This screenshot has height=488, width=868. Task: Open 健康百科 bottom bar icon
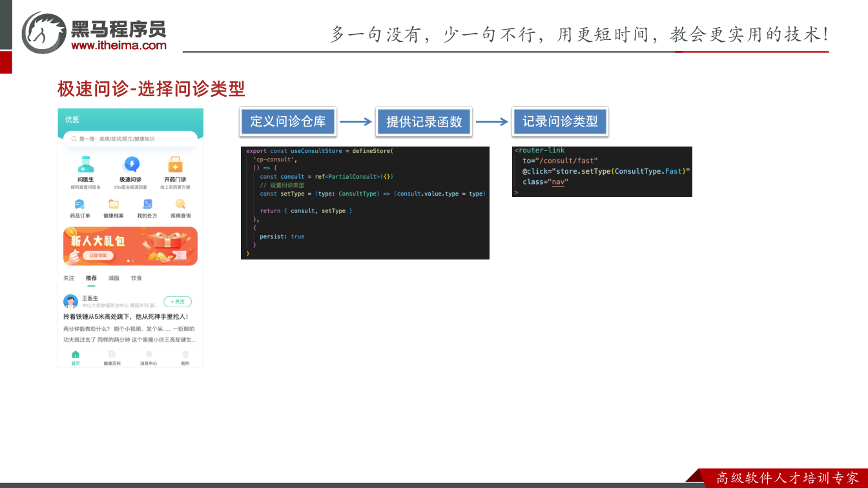(112, 354)
